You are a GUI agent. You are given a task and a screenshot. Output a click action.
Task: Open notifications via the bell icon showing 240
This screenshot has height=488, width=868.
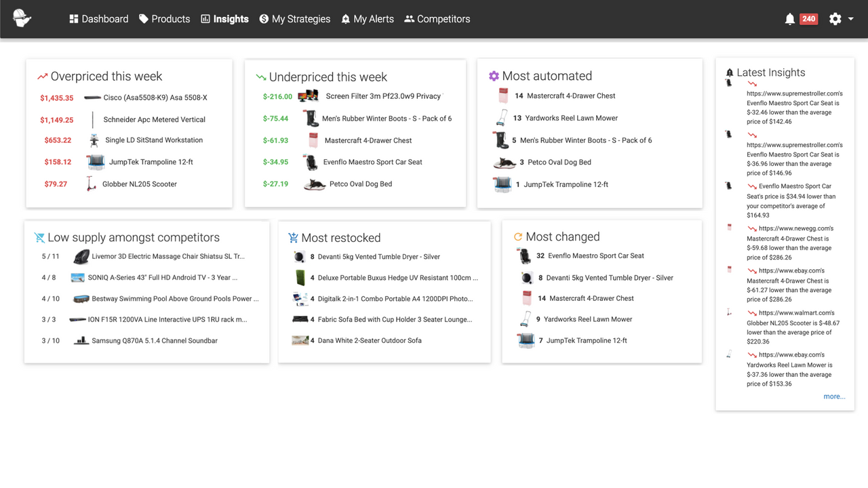[790, 18]
